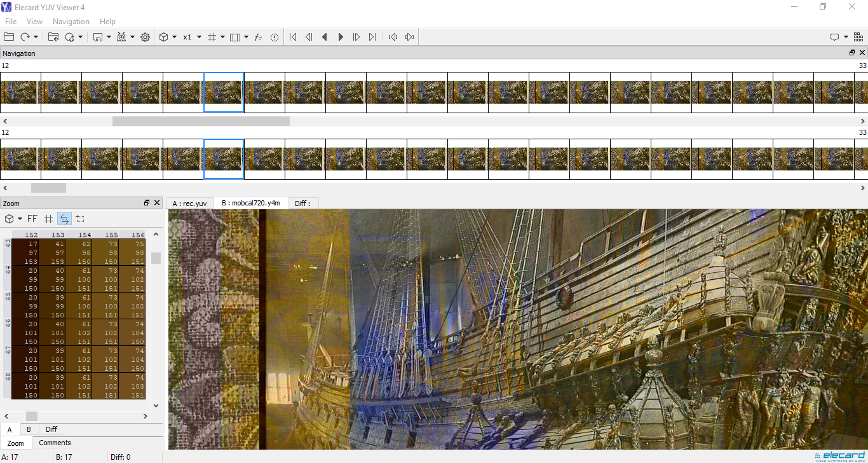Click the f= formula metrics icon

click(258, 37)
